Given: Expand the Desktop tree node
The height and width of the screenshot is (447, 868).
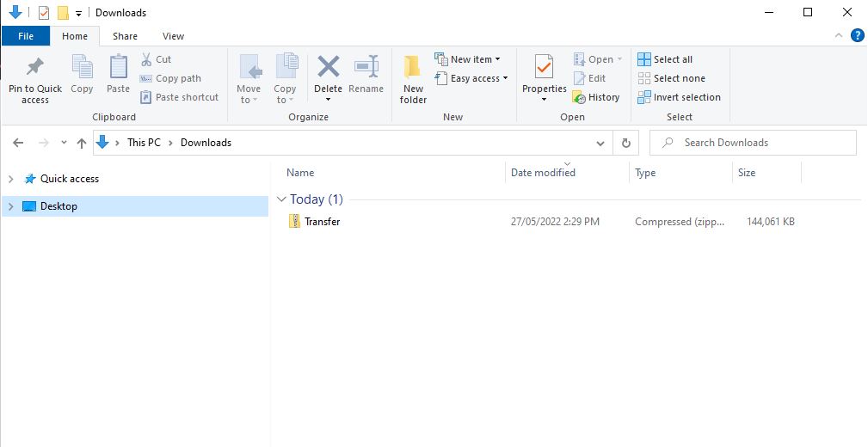Looking at the screenshot, I should 10,206.
